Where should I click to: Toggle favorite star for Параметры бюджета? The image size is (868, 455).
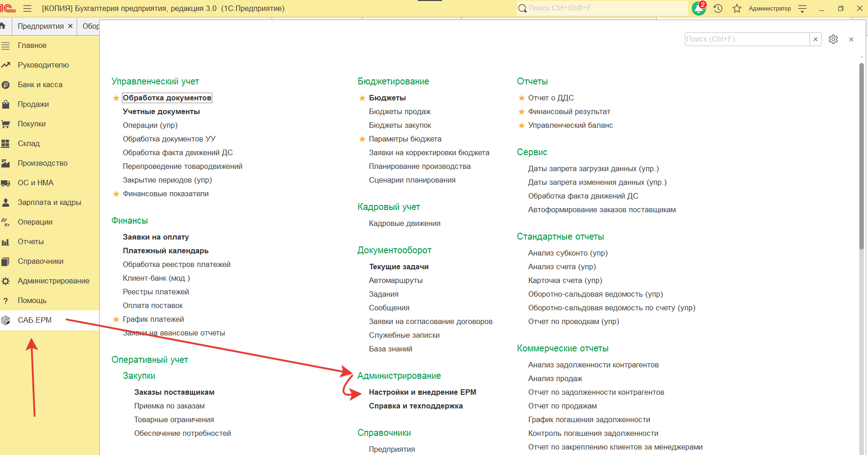coord(362,139)
